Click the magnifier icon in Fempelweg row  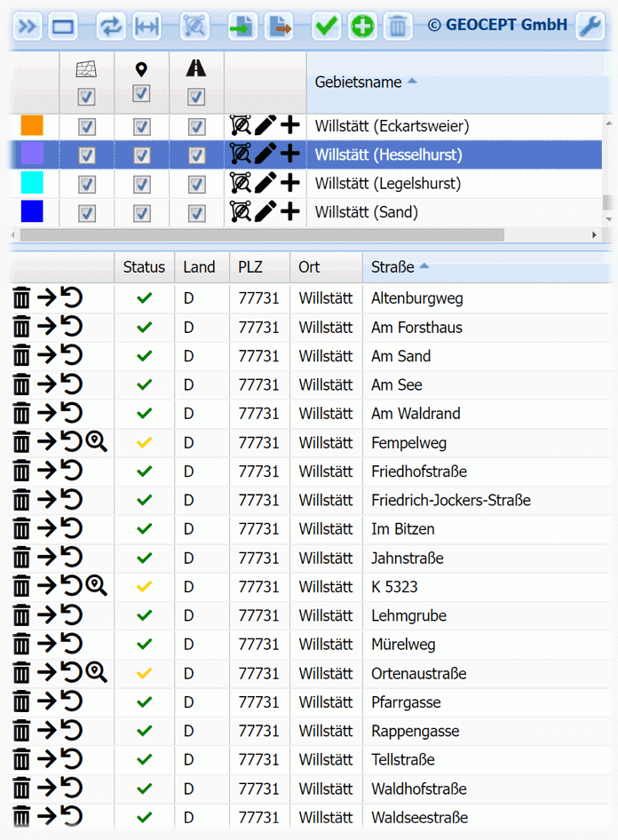tap(97, 442)
